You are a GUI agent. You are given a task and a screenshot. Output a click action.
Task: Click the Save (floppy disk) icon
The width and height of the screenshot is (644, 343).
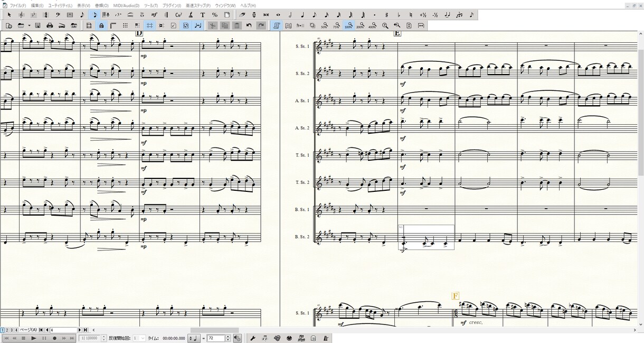point(38,25)
